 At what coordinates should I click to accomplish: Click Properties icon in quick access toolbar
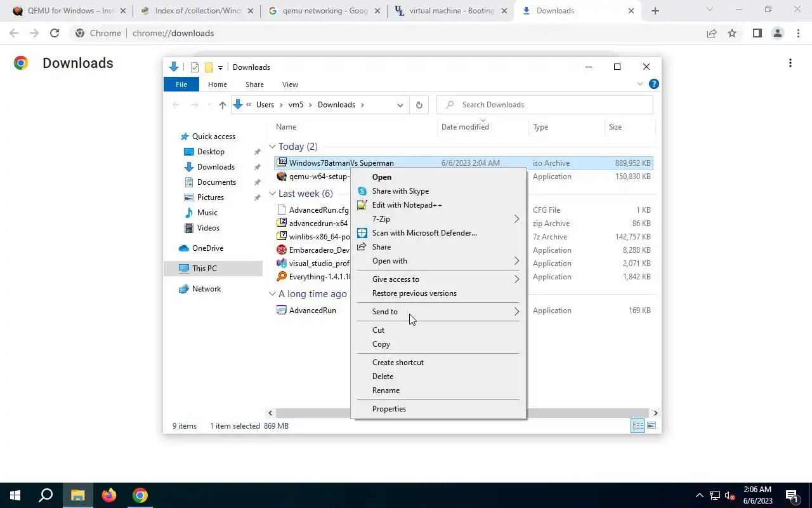195,67
